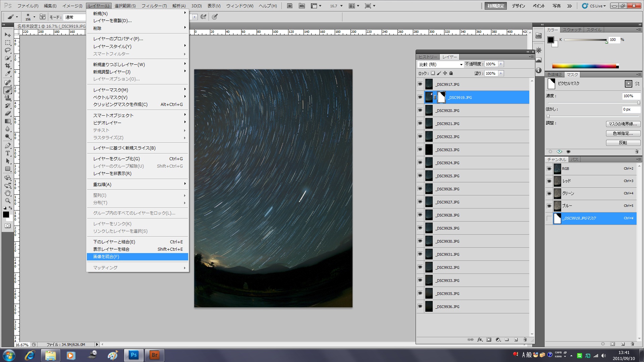Select the Lasso tool
This screenshot has height=362, width=644.
tap(8, 50)
